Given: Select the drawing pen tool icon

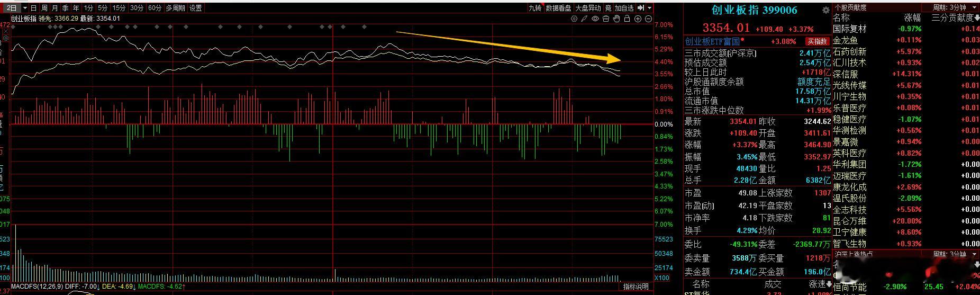Looking at the screenshot, I should point(584,19).
